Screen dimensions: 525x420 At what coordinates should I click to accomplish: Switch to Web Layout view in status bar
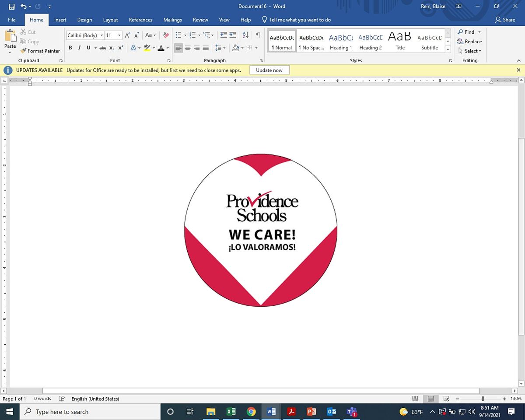[446, 399]
